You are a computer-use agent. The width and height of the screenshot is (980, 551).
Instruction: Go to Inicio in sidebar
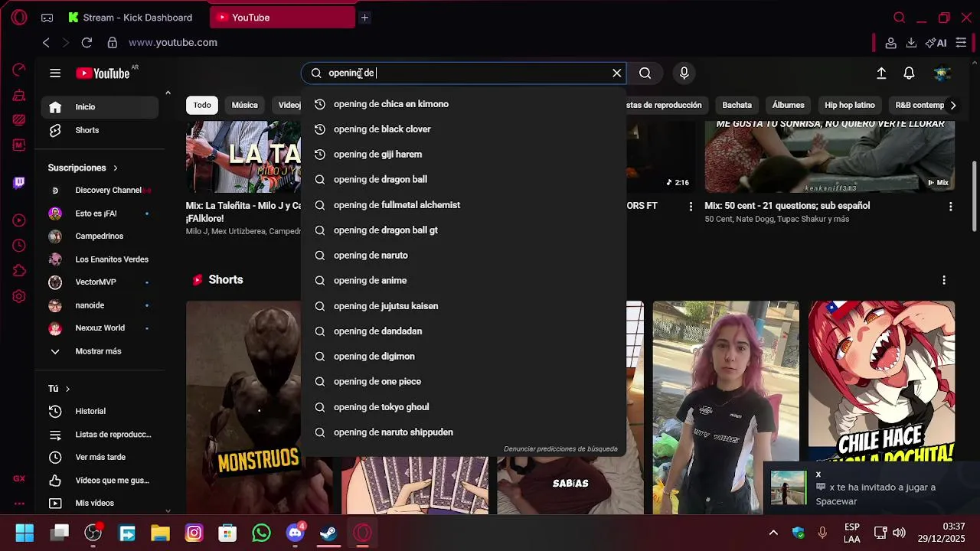point(100,107)
